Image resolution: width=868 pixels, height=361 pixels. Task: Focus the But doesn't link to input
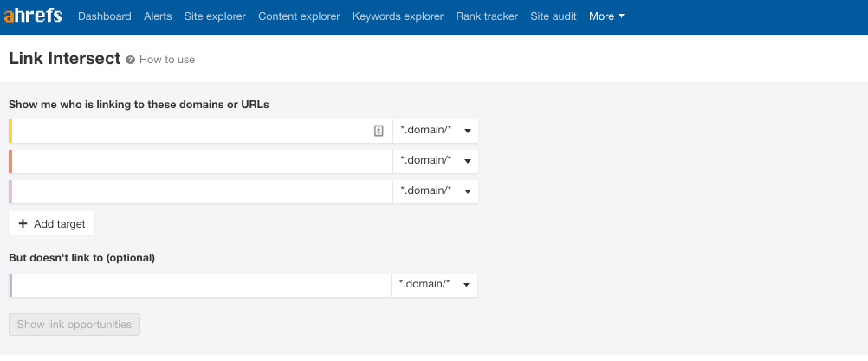click(x=199, y=285)
